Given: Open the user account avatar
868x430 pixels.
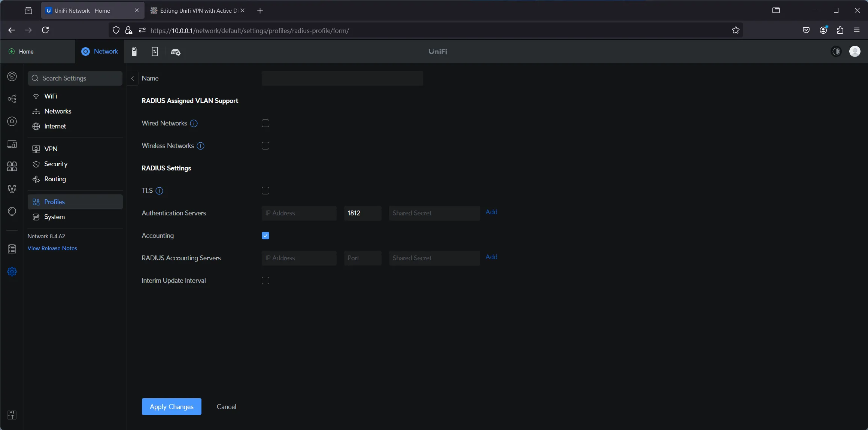Looking at the screenshot, I should [x=855, y=51].
